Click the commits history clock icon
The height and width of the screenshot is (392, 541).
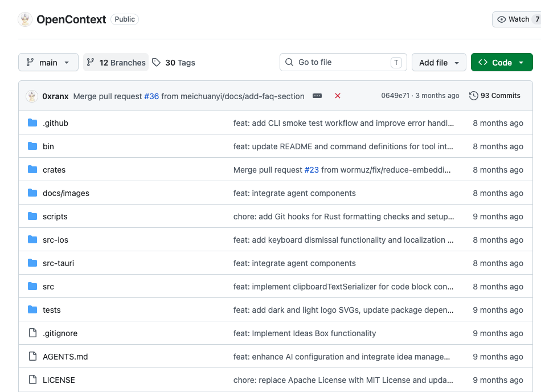point(473,96)
